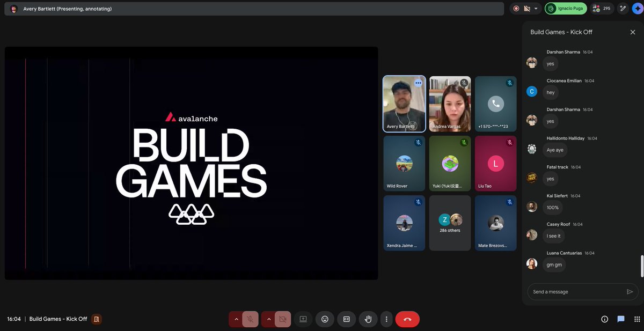Click the Yuki participant tile
Screen dimensions: 644x331
[x=450, y=163]
